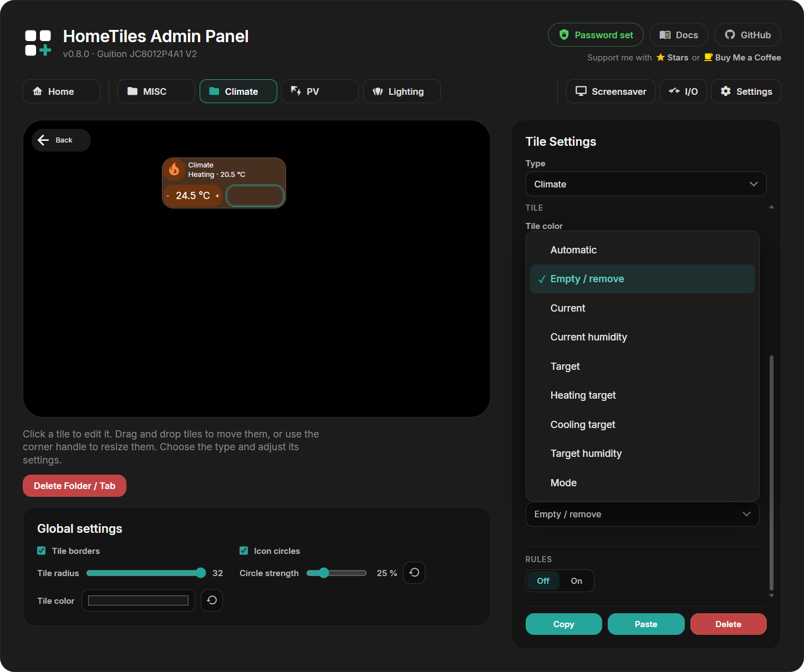804x672 pixels.
Task: Choose Automatic from the dropdown list
Action: (642, 250)
